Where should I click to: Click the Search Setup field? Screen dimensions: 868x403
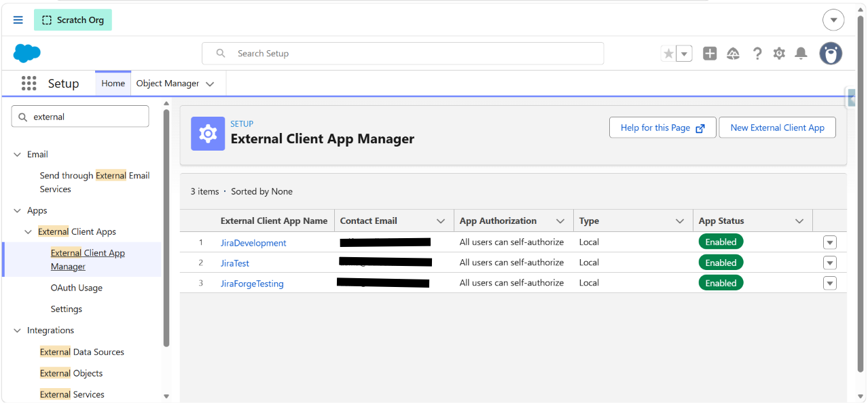pos(403,54)
